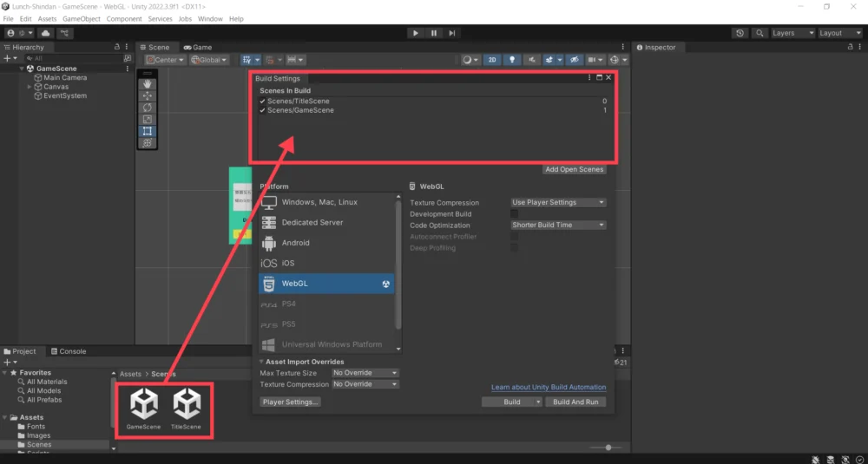The height and width of the screenshot is (464, 868).
Task: Open the version control icon in toolbar
Action: [65, 33]
